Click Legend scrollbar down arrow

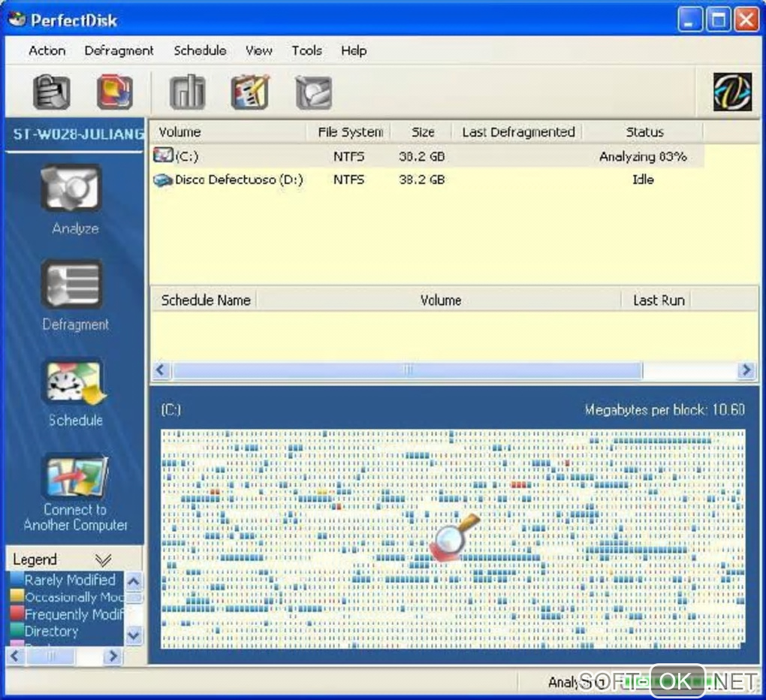134,635
